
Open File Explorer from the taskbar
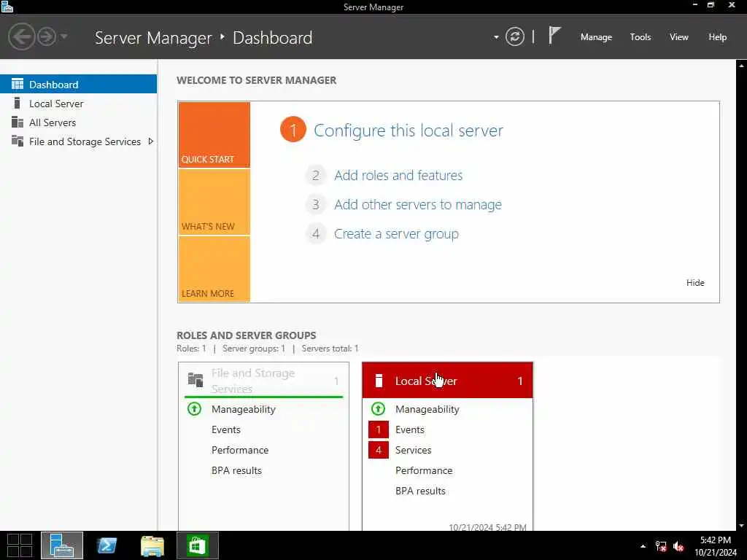[x=152, y=545]
